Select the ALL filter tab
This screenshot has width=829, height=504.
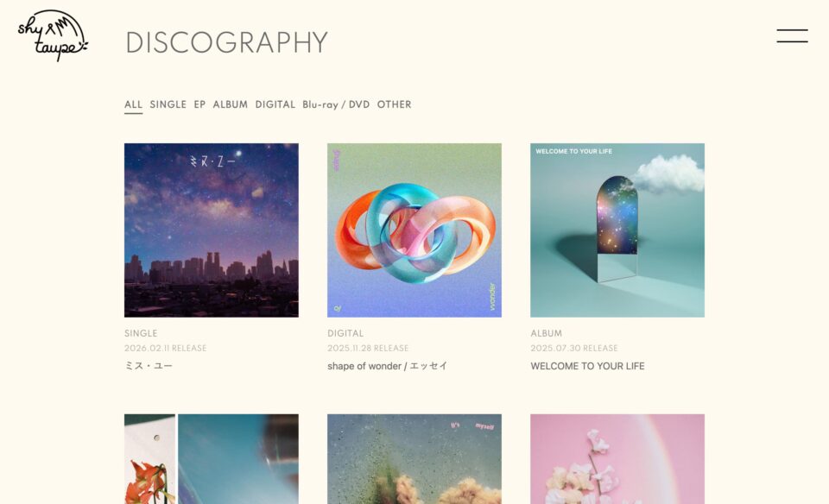click(x=133, y=104)
